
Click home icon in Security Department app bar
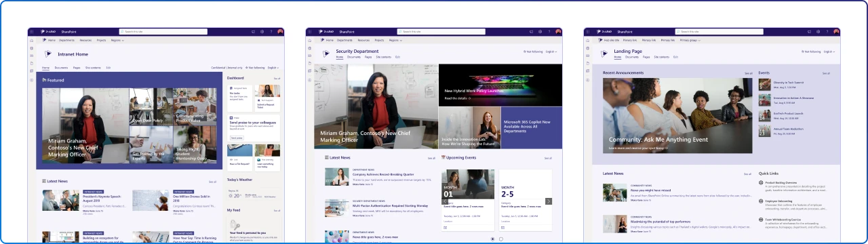coord(309,41)
